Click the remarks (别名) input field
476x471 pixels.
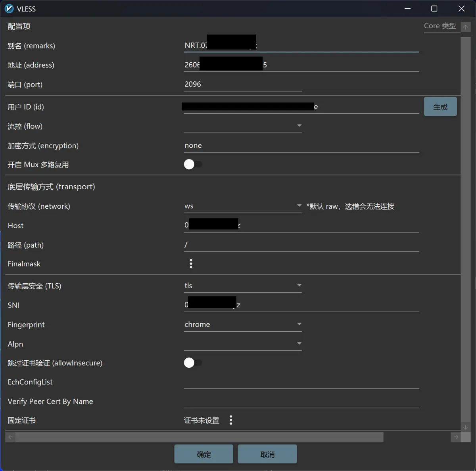pos(301,46)
